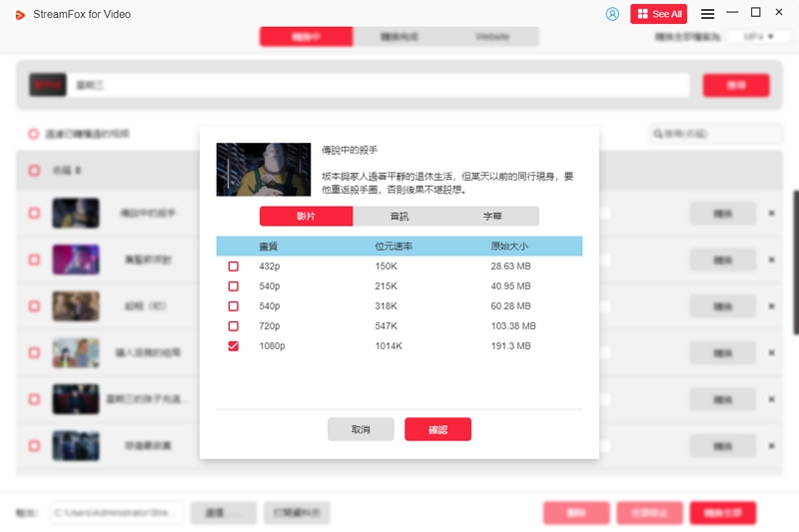Image resolution: width=799 pixels, height=532 pixels.
Task: Remove the second row with its X icon
Action: tap(771, 260)
